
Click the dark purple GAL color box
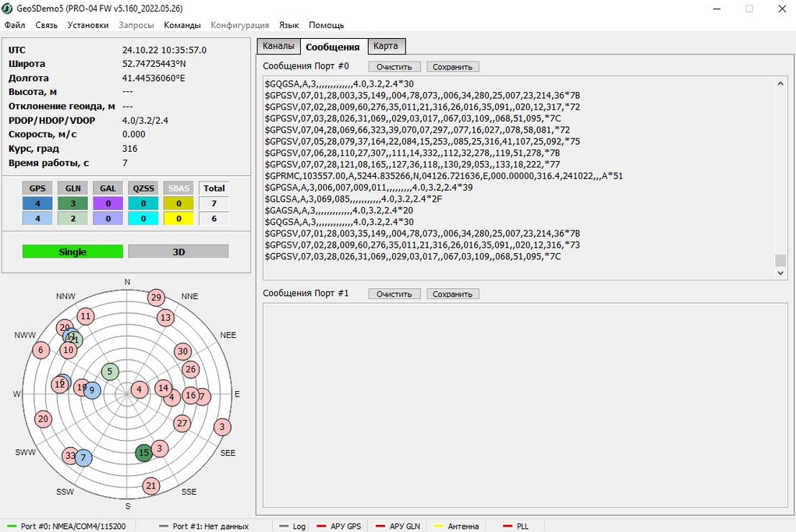[108, 203]
